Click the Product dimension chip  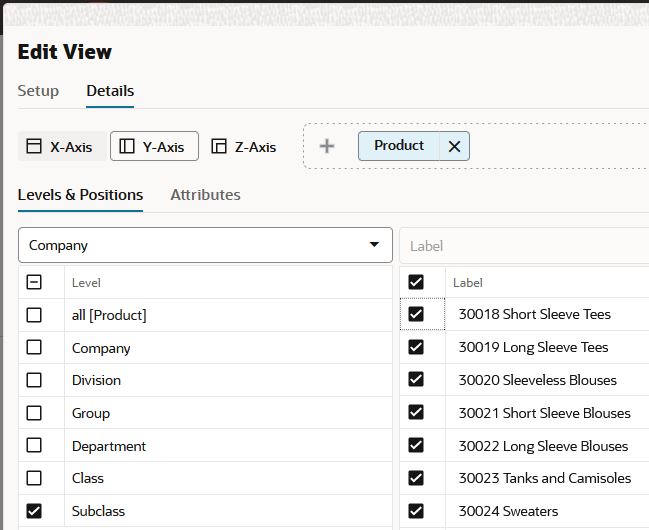tap(399, 146)
